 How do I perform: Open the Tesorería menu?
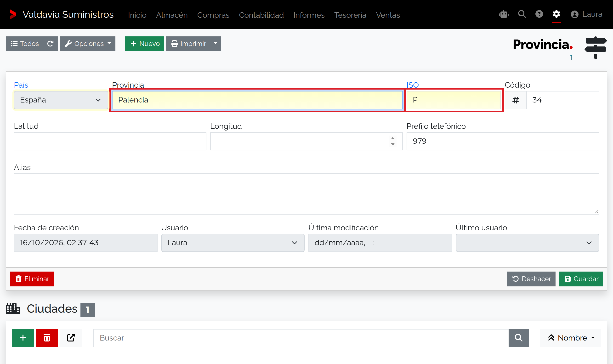click(x=350, y=15)
